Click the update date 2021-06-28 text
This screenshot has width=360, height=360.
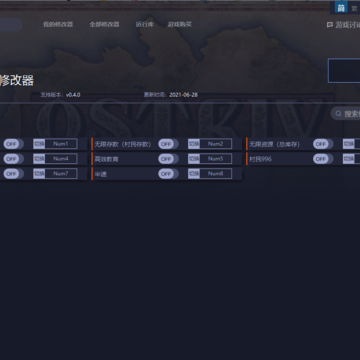(x=183, y=95)
